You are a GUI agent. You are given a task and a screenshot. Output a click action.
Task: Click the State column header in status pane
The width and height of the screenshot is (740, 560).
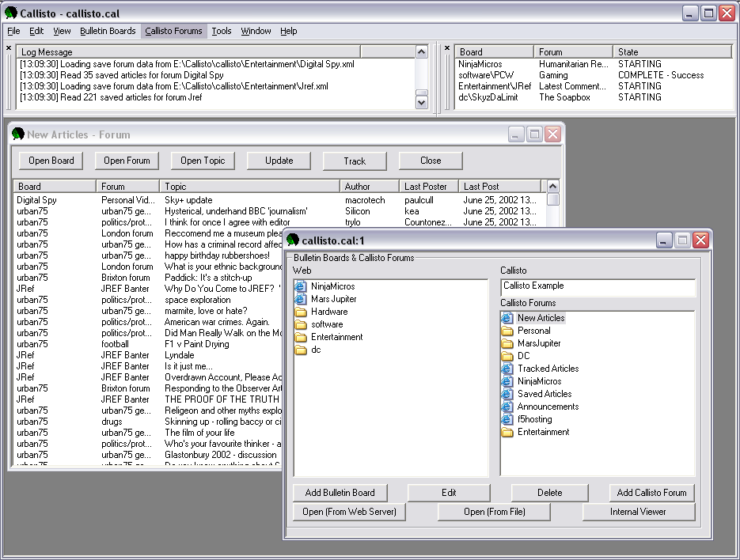click(x=672, y=52)
